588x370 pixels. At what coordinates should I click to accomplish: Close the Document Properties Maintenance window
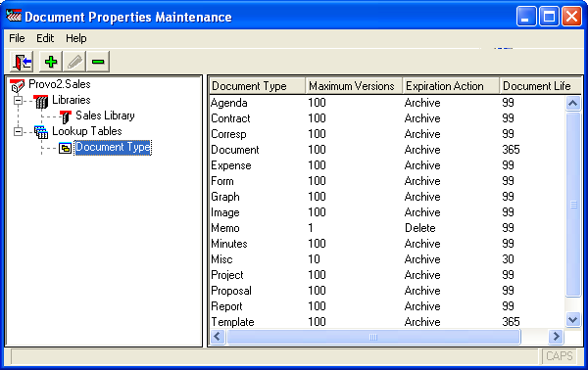point(572,17)
